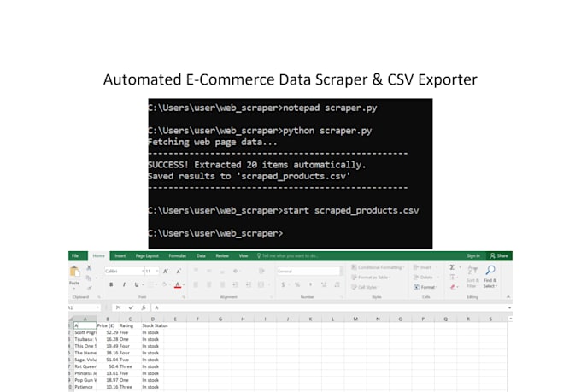Open Find & Select menu
The image size is (581, 392).
coord(490,277)
